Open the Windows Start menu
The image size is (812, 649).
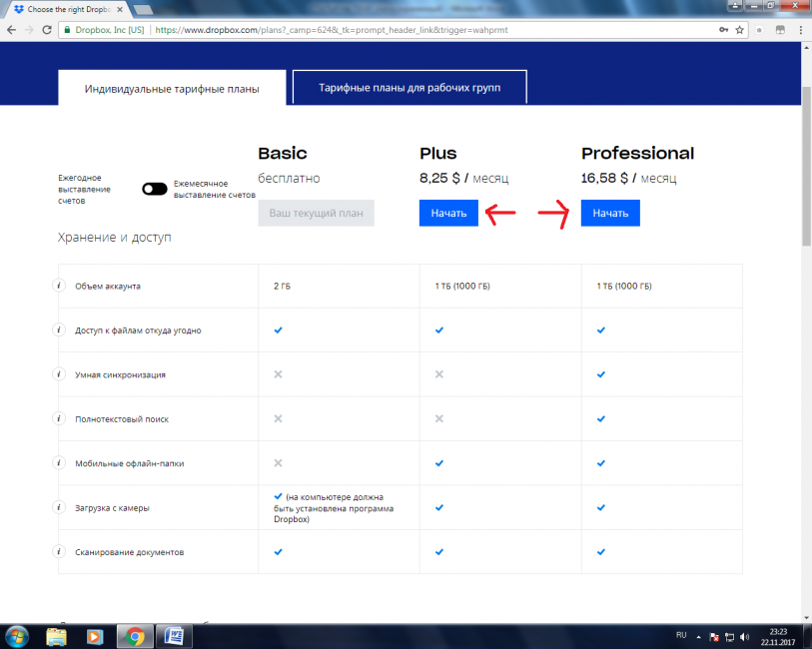coord(17,637)
